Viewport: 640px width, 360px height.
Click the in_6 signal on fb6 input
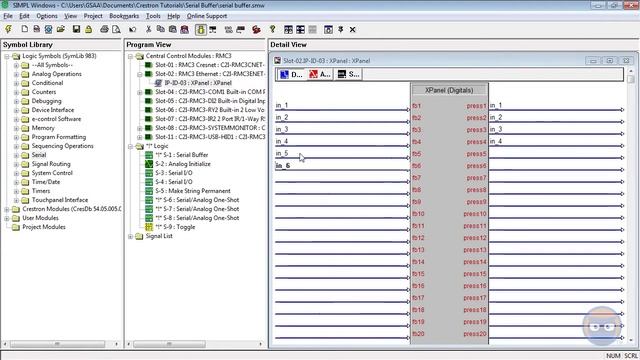[x=282, y=166]
